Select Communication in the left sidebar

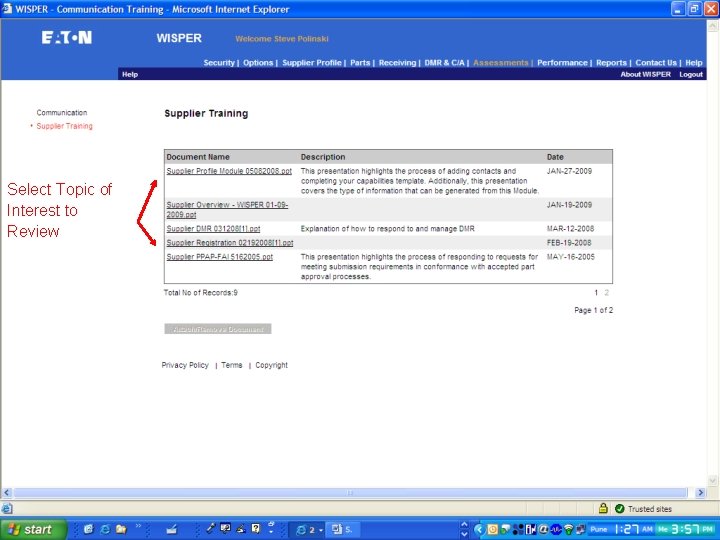point(62,112)
